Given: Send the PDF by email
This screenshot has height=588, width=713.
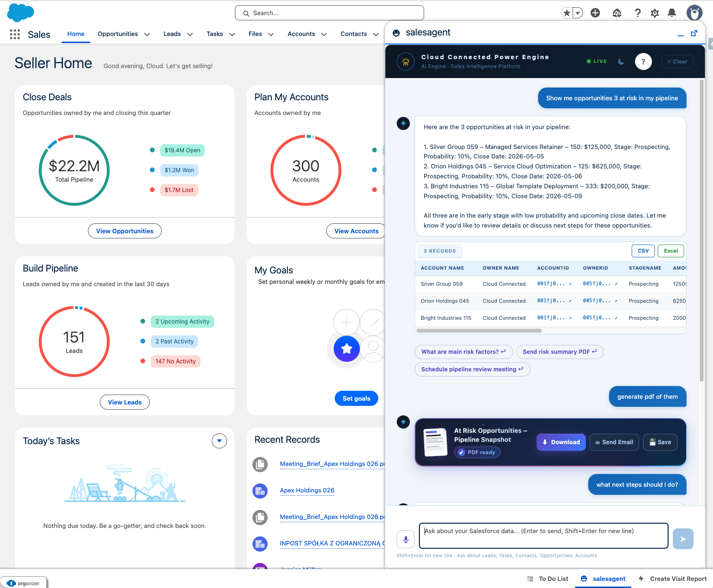Looking at the screenshot, I should point(614,442).
